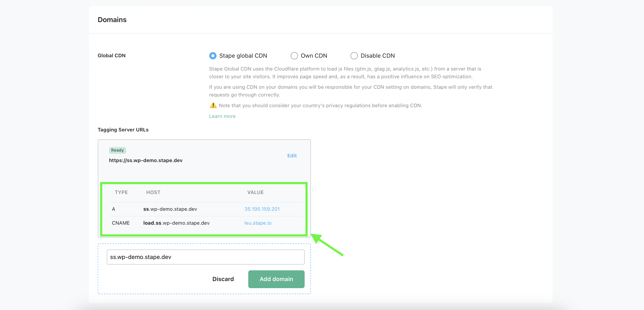Select the CNAME record row
644x310 pixels.
click(x=175, y=223)
